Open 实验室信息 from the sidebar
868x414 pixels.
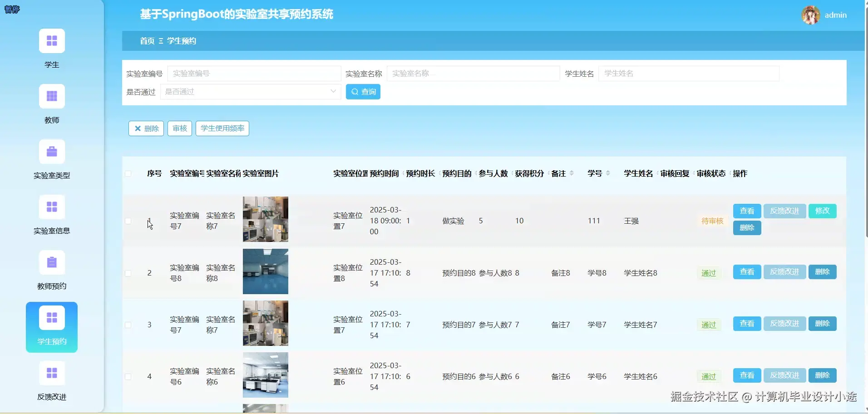(x=52, y=207)
